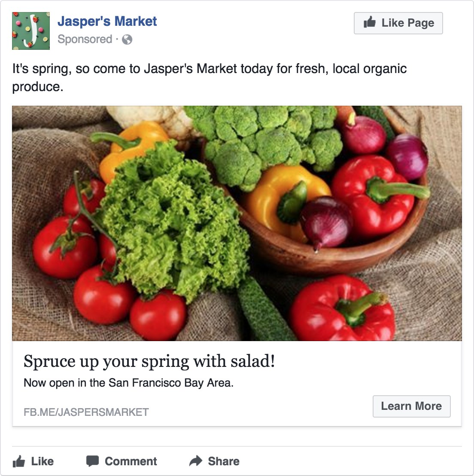
Task: Click the Like icon below the ad
Action: pos(19,461)
